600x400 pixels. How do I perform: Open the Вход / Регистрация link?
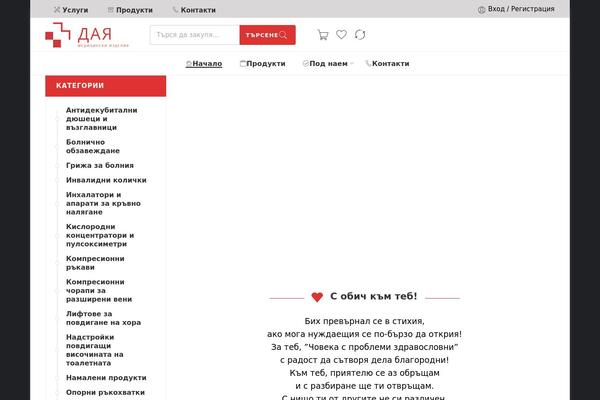[521, 9]
